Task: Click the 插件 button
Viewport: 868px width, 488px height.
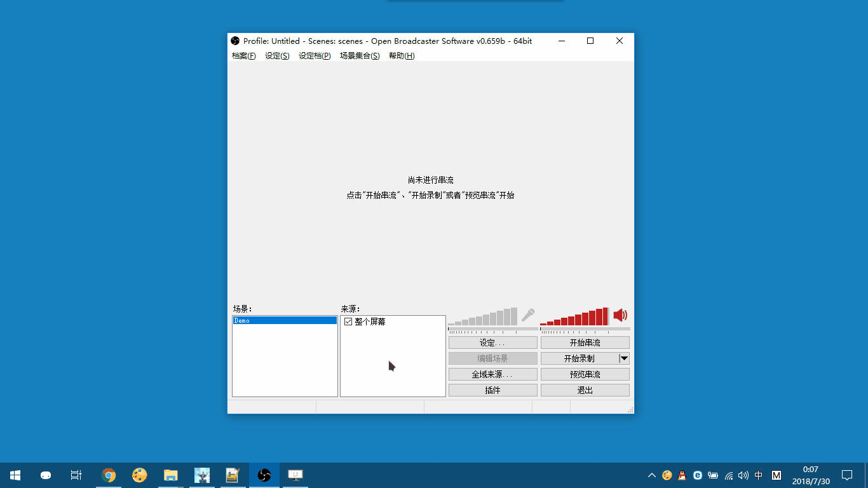Action: point(493,390)
